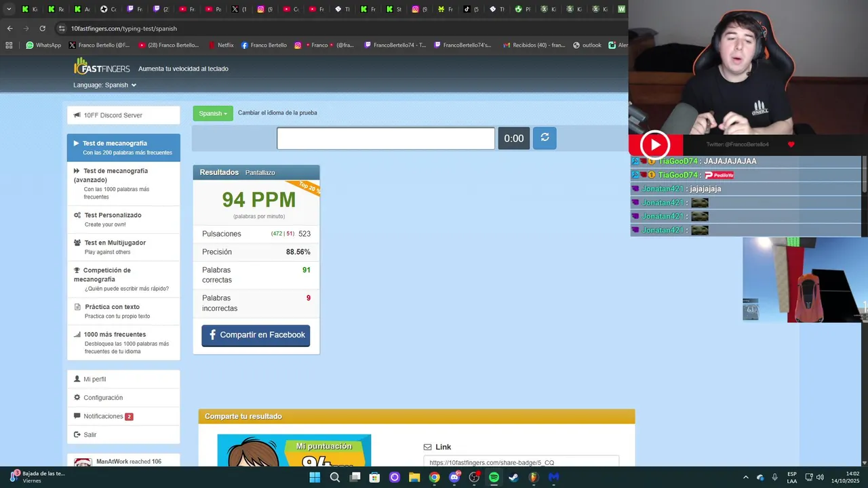The height and width of the screenshot is (488, 868).
Task: Click the red heart icon on overlay
Action: 791,144
